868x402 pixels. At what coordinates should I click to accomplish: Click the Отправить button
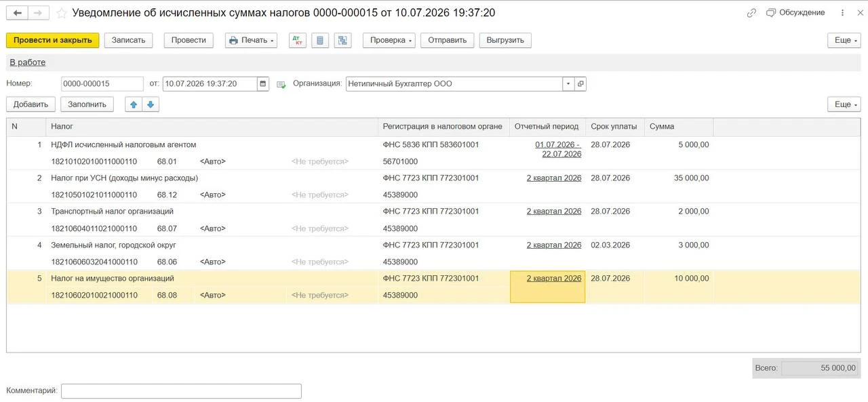(448, 40)
